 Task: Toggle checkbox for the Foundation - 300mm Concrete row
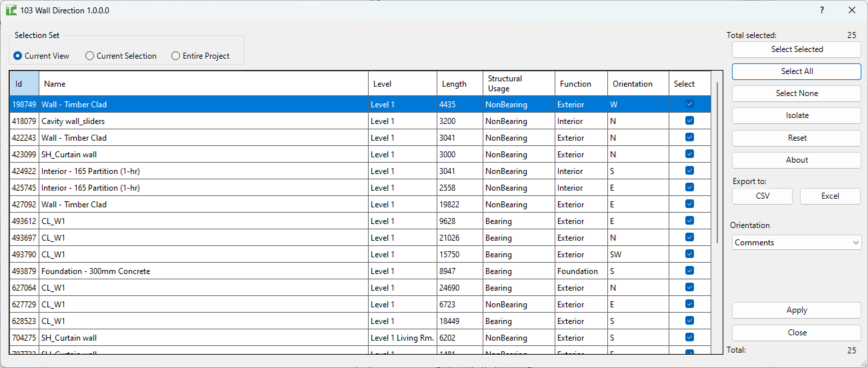(689, 271)
